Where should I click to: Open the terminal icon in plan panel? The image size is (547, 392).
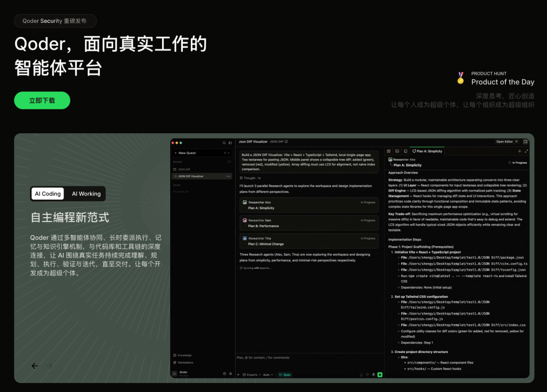[397, 151]
